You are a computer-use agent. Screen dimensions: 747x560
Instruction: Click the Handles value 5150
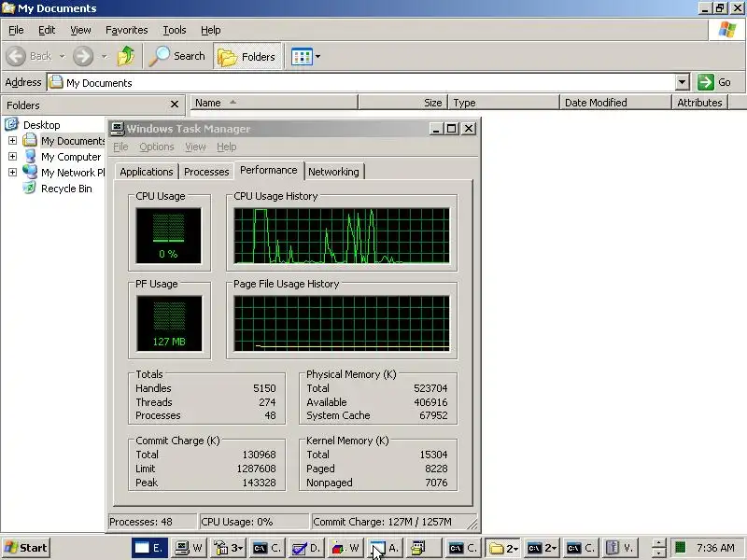(x=264, y=388)
